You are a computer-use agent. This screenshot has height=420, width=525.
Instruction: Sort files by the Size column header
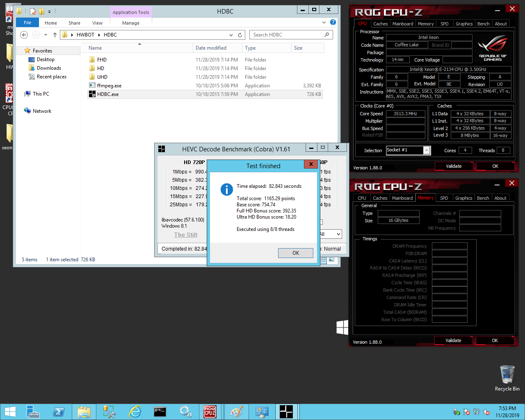click(308, 48)
